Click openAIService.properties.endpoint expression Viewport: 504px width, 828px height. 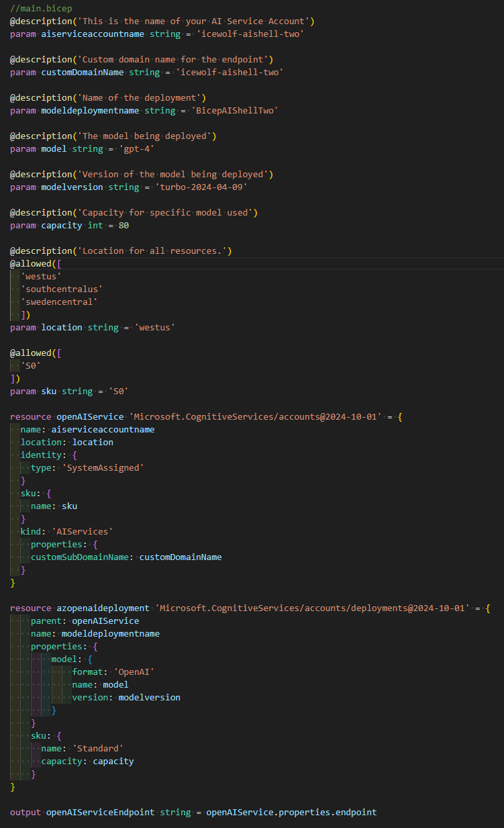(x=291, y=812)
